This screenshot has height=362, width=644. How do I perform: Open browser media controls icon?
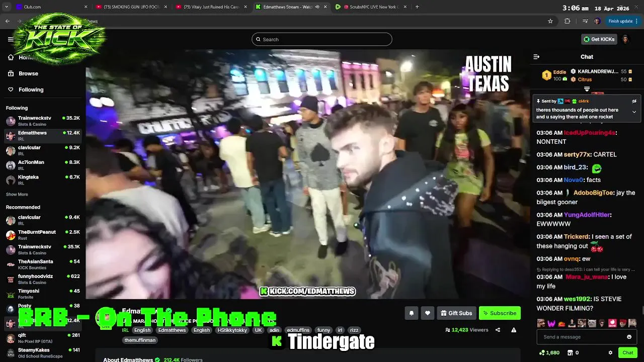(585, 21)
